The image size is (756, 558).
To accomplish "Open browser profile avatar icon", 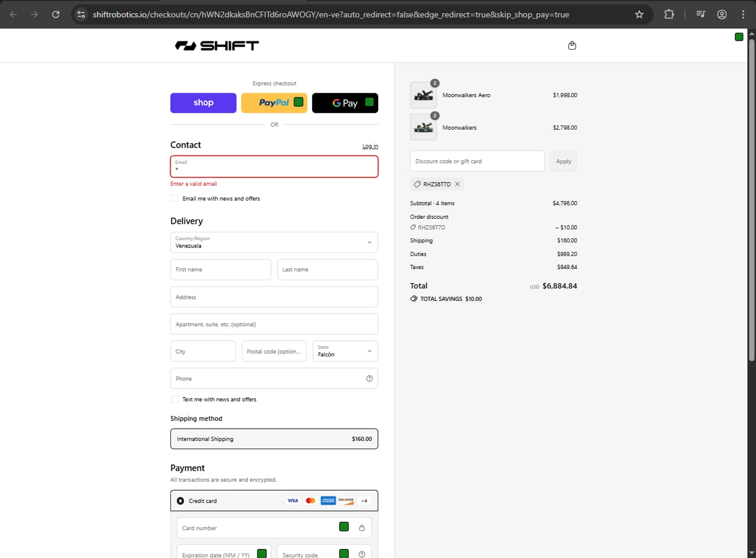I will pyautogui.click(x=722, y=14).
